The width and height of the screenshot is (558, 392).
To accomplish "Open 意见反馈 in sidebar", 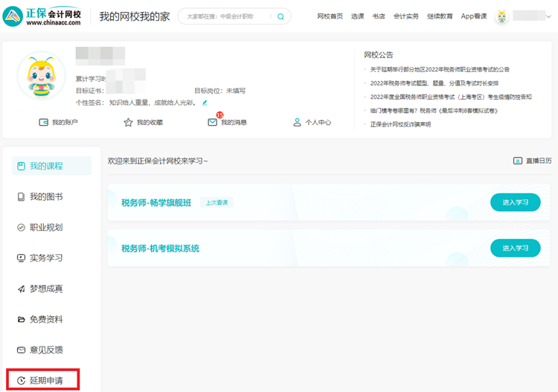I will coord(45,350).
